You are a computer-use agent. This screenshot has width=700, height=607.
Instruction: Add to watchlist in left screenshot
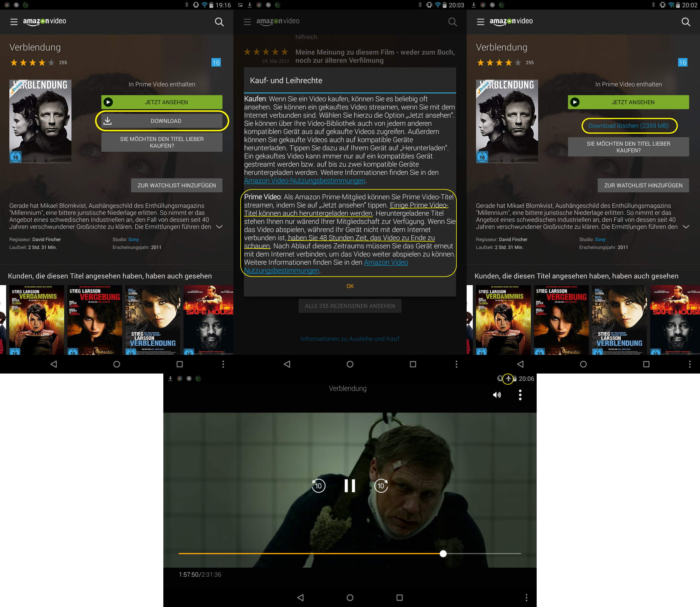(177, 185)
